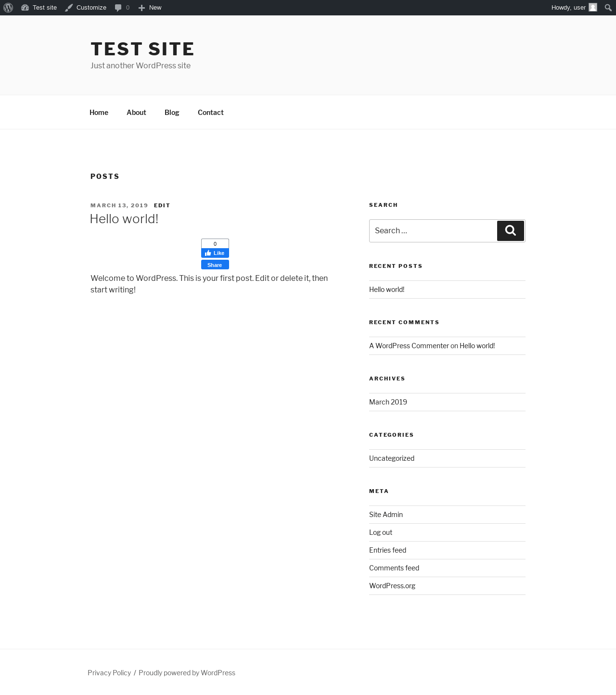Open Privacy Policy footer link
The height and width of the screenshot is (695, 616).
pos(109,673)
